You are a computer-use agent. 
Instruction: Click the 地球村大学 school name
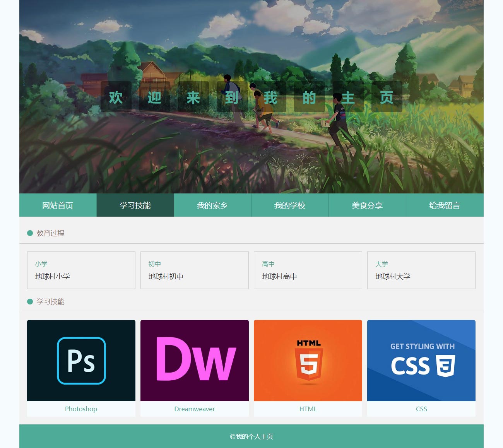click(393, 276)
